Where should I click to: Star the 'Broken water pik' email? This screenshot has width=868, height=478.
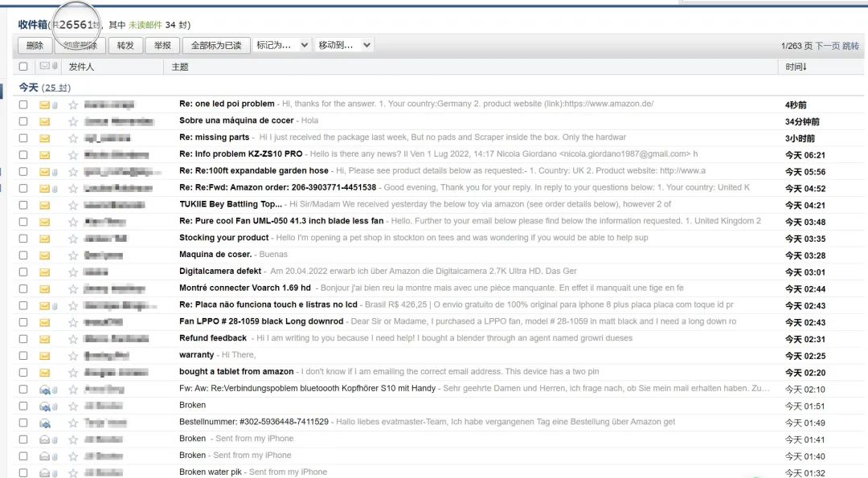(x=73, y=473)
